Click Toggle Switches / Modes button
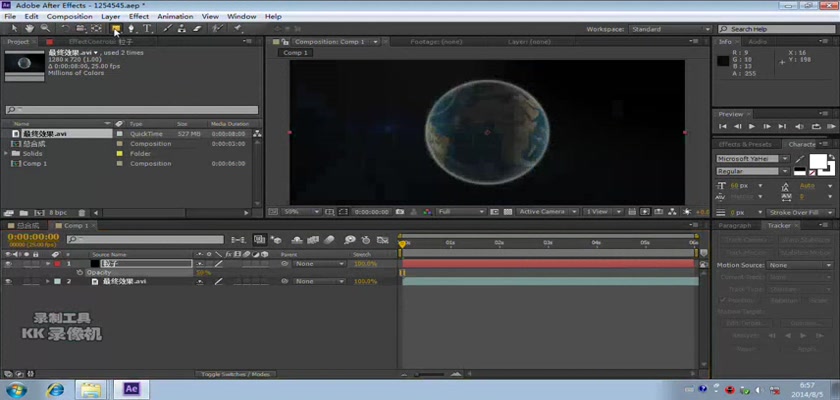 (x=236, y=374)
